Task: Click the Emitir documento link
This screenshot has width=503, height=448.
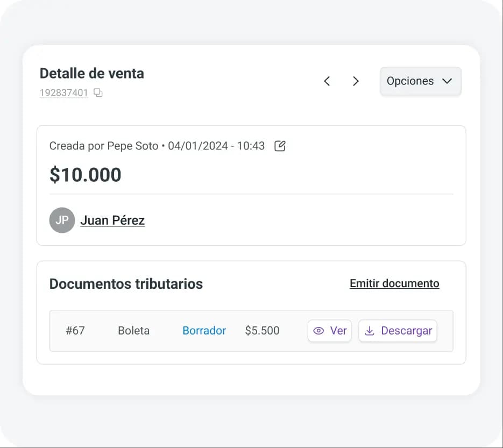Action: [x=394, y=283]
